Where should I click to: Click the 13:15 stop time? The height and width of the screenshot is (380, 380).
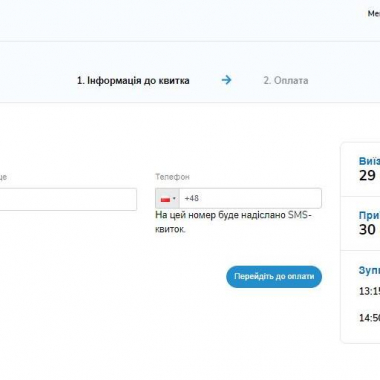369,291
